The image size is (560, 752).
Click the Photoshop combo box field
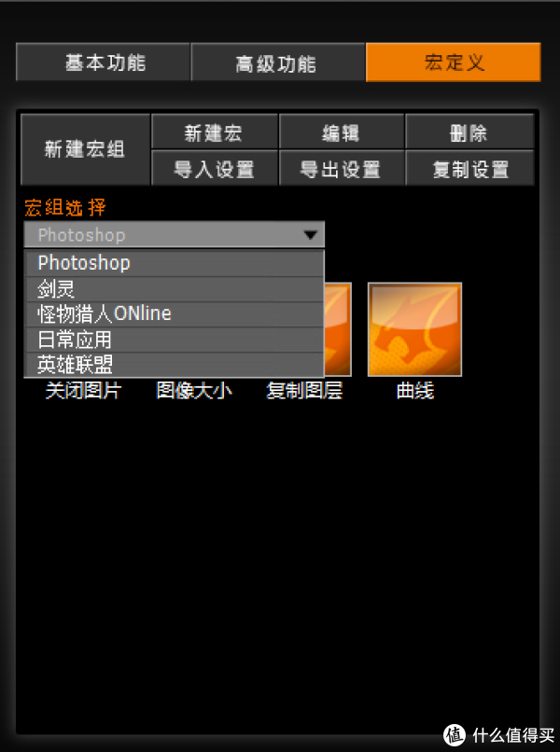pos(175,235)
